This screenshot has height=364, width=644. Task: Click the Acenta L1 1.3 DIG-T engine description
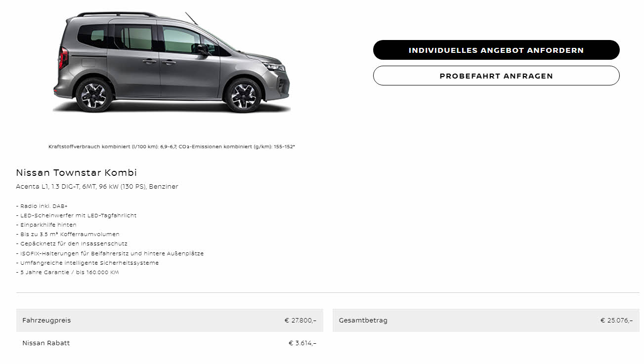(97, 186)
